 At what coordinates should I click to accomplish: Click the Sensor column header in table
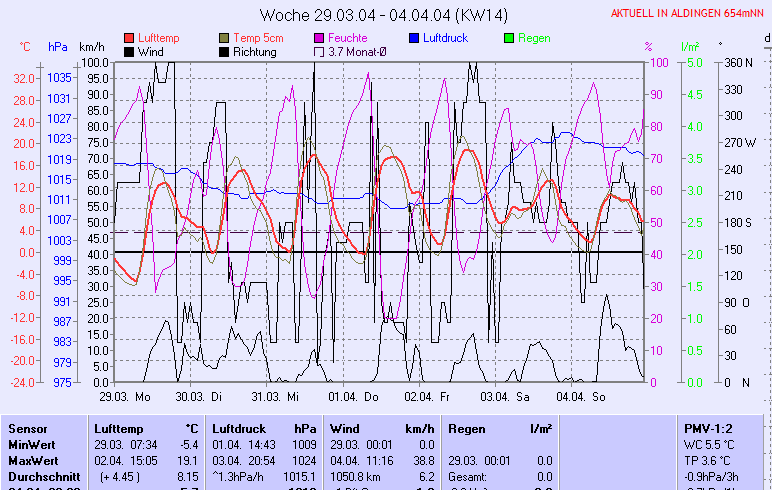27,428
